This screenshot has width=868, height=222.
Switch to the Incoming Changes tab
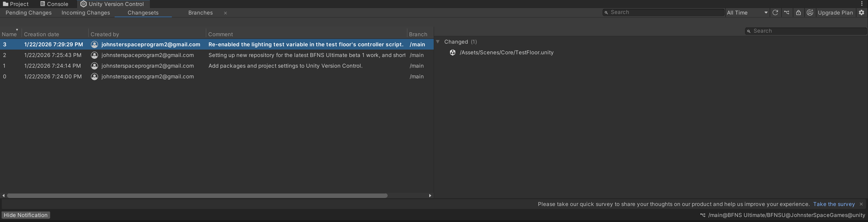point(86,13)
